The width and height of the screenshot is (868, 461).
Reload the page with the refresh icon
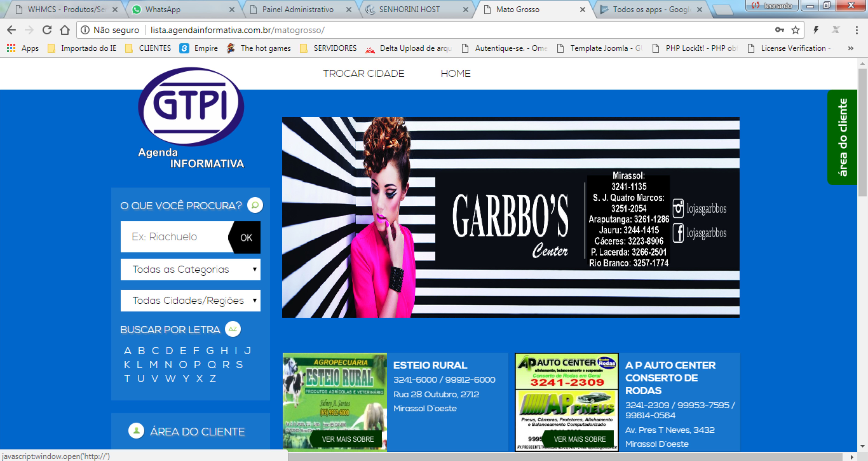[47, 30]
